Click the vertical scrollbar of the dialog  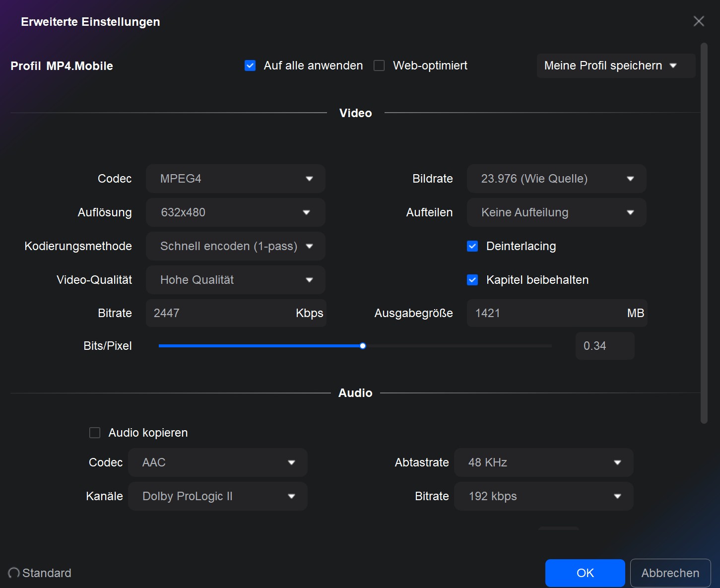[x=704, y=233]
